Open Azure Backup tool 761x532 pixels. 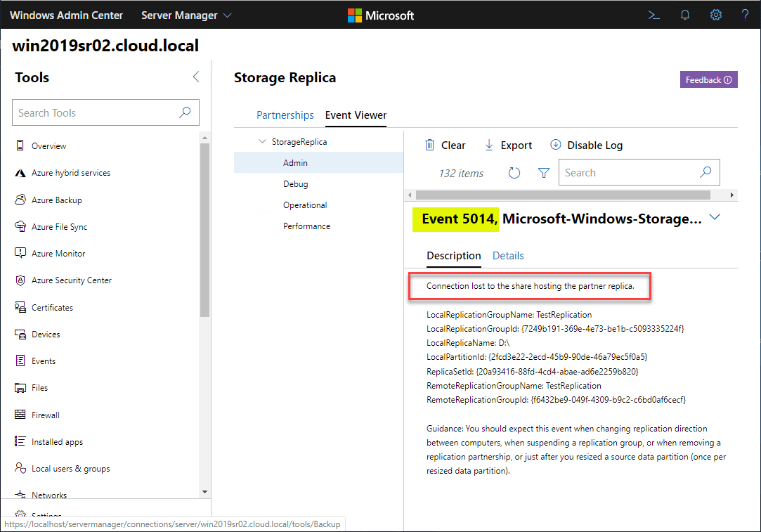point(56,200)
